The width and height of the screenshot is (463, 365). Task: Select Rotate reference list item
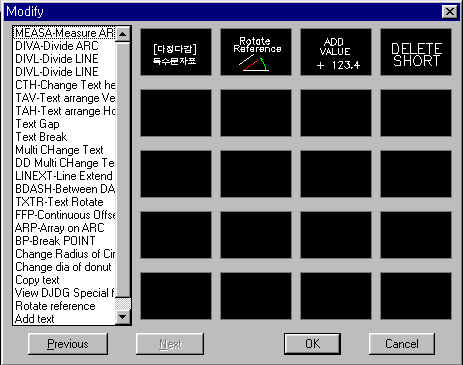point(65,306)
